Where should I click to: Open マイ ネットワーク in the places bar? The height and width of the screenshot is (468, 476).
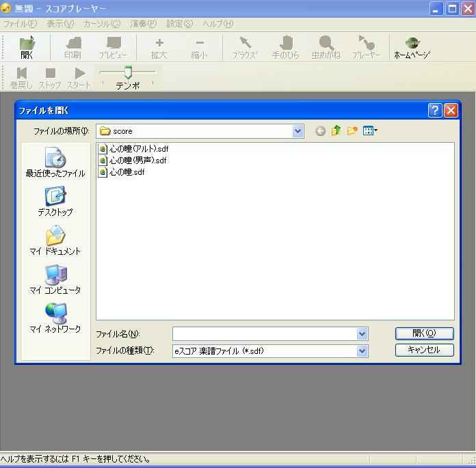pos(55,318)
